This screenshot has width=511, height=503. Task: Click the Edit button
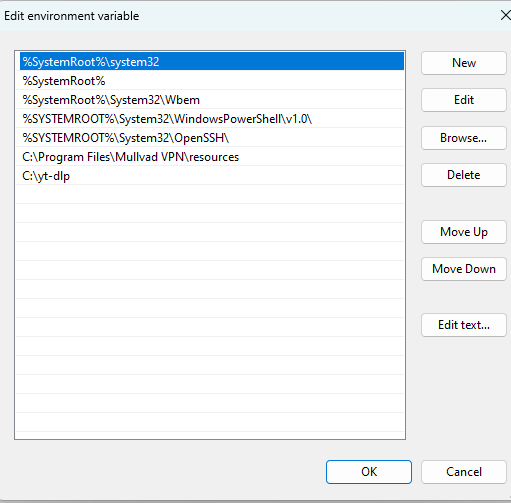464,100
